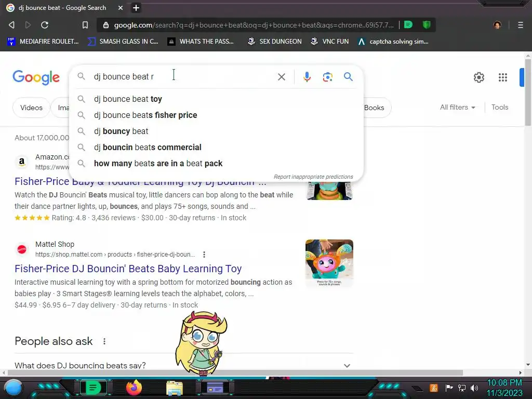
Task: Select suggestion dj bouncy beat
Action: pyautogui.click(x=216, y=131)
